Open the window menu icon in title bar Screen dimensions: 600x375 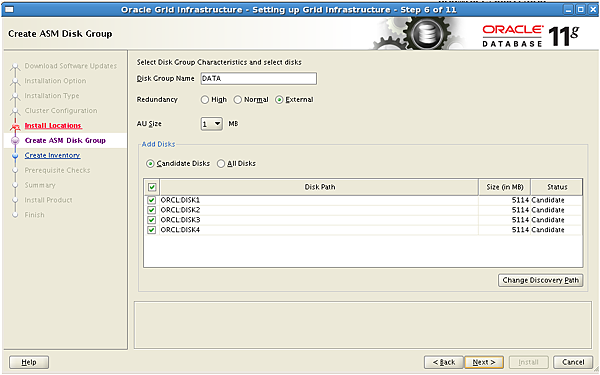pyautogui.click(x=8, y=10)
